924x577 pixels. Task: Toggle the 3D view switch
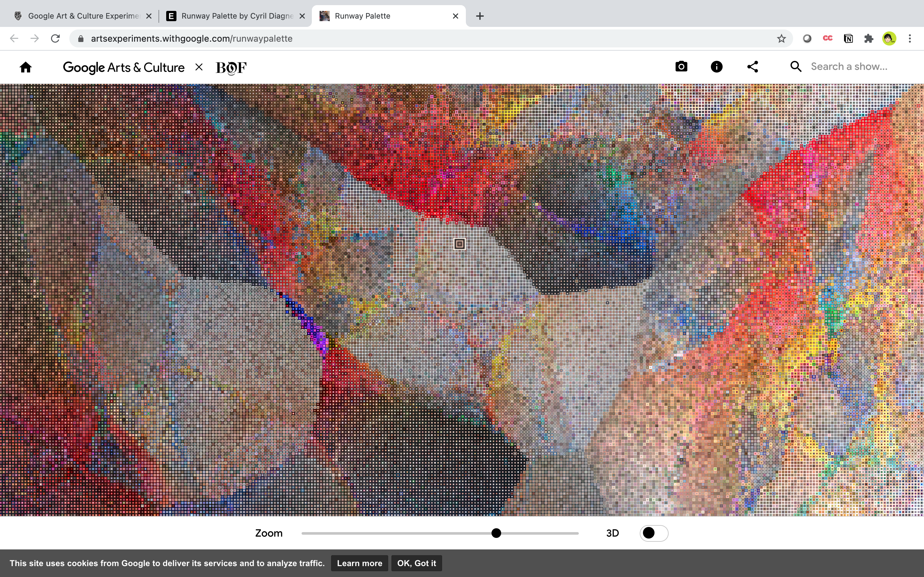click(654, 533)
